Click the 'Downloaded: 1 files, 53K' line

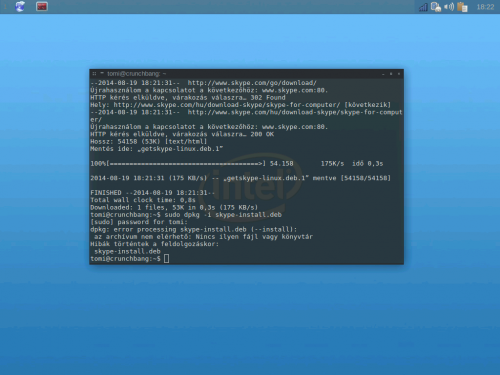[x=174, y=207]
